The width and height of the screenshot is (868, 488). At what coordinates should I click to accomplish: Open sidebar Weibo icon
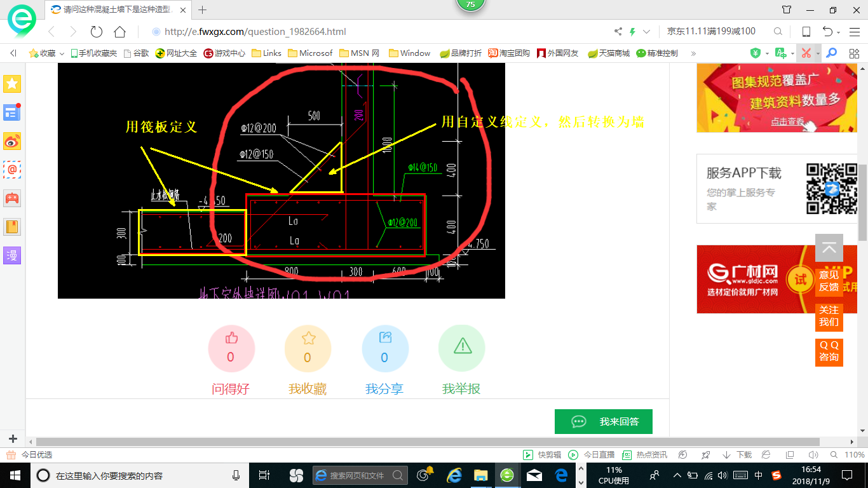pos(12,141)
